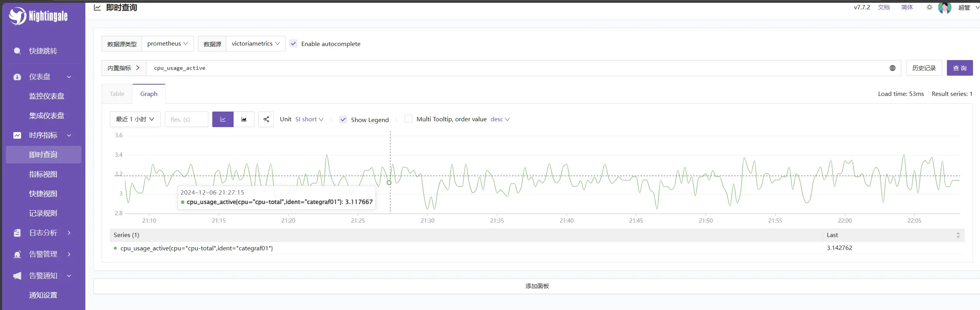Open the prometheus datasource type dropdown
Screen dimensions: 980x310
(167, 44)
